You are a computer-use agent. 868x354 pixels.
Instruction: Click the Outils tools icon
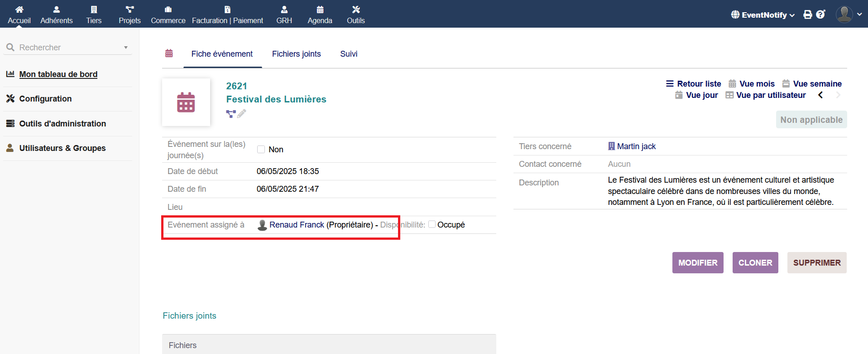355,10
